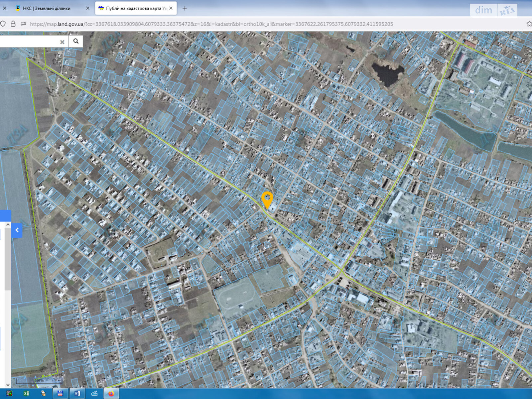Select the Публічна кадастрова карта tab

click(x=133, y=8)
